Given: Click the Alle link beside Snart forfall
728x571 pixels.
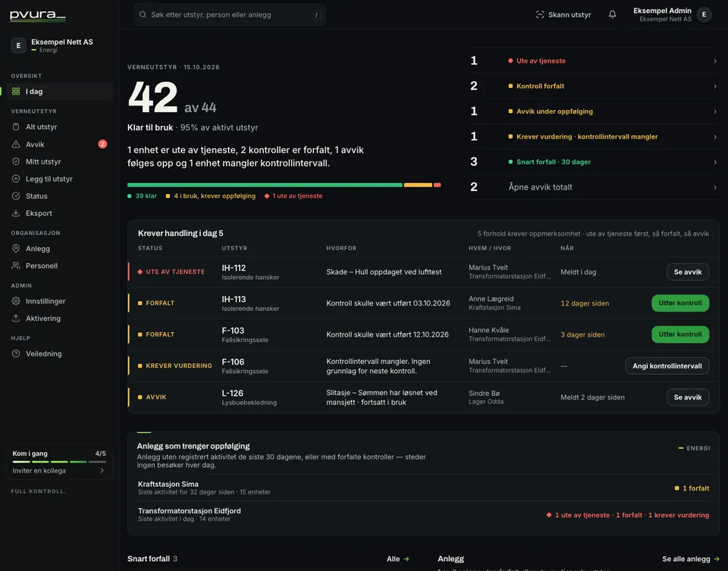Looking at the screenshot, I should click(398, 559).
